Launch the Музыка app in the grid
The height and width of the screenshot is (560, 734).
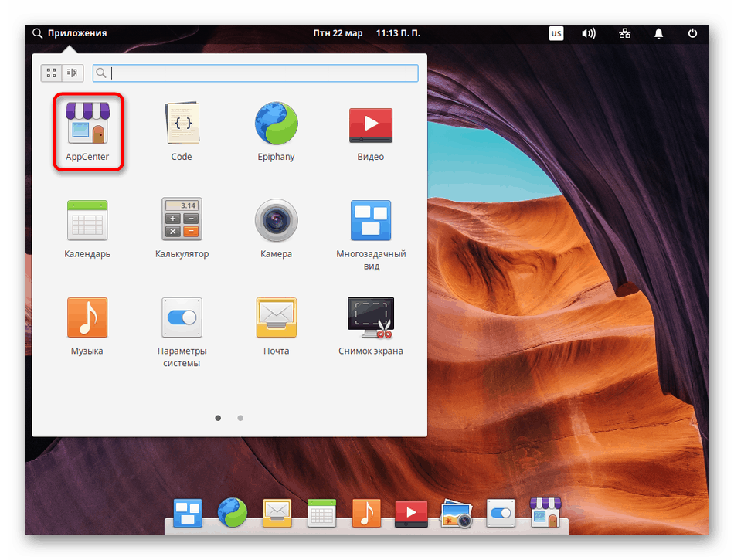(87, 326)
